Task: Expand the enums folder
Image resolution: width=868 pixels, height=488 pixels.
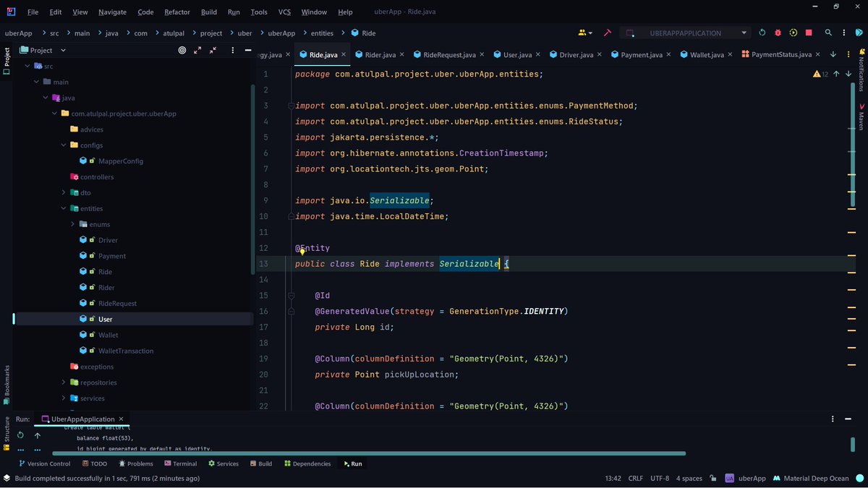Action: tap(73, 224)
